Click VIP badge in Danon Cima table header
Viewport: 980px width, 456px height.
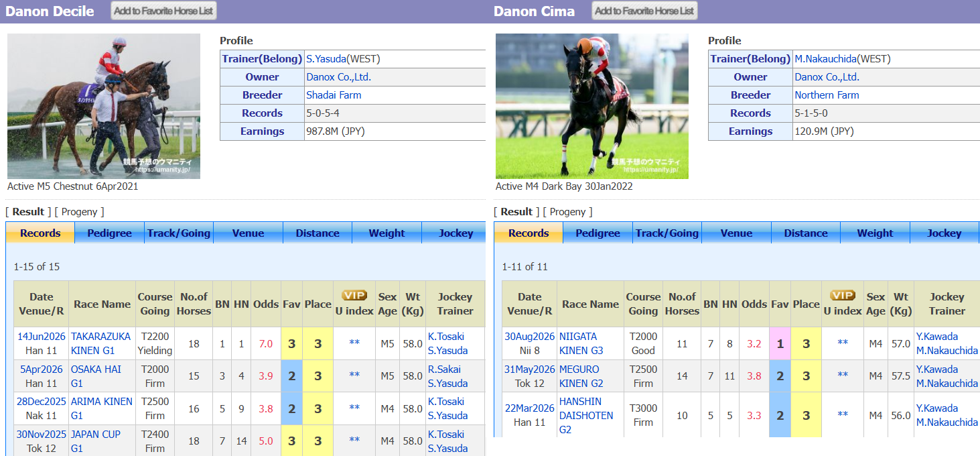click(843, 296)
